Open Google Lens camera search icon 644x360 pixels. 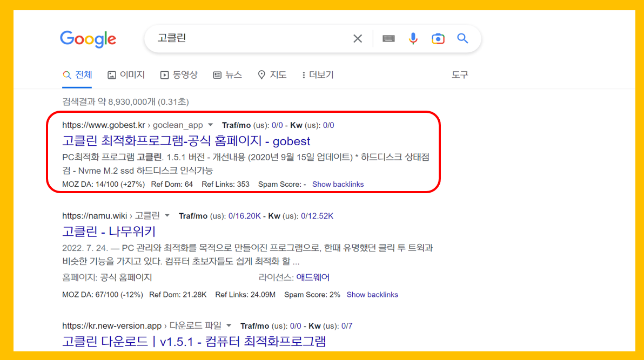(x=438, y=38)
